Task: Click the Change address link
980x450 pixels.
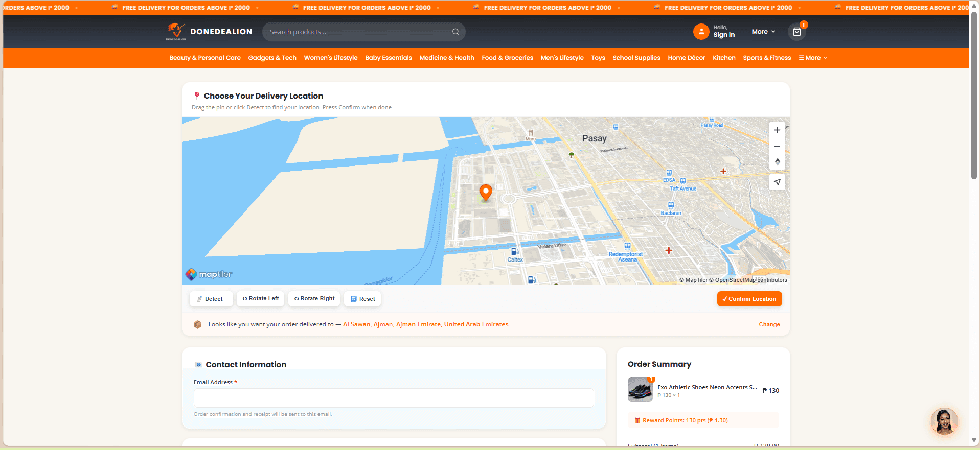Action: (x=769, y=324)
